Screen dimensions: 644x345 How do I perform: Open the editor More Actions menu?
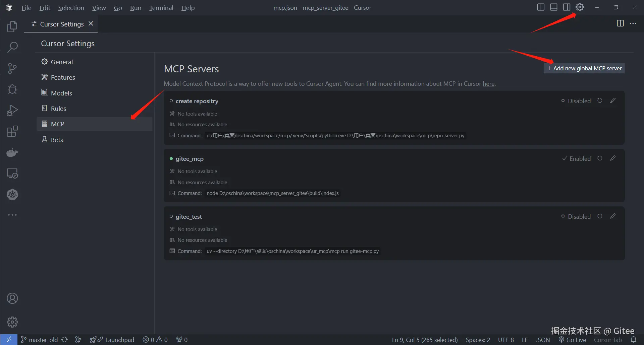pos(633,23)
